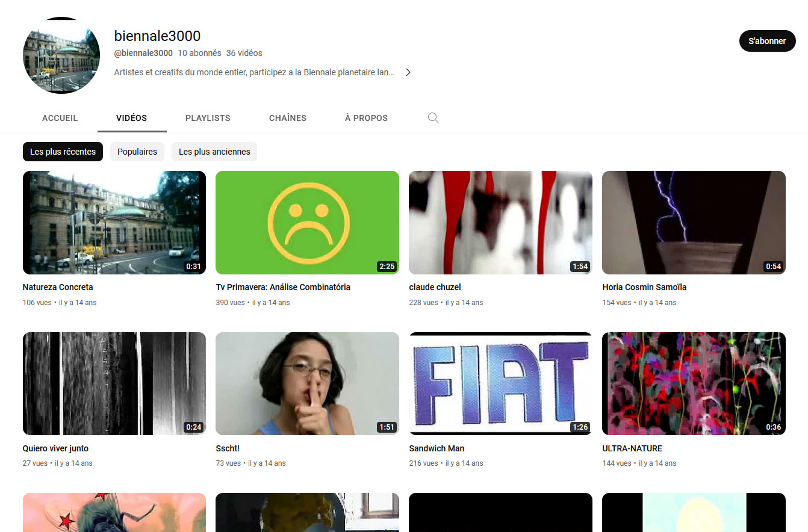Click the Sandwich Man video title
The height and width of the screenshot is (532, 808).
tap(437, 448)
